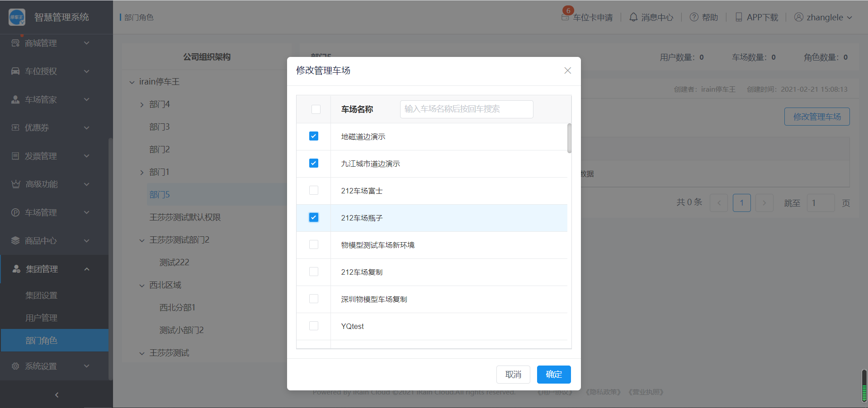Click the 车场名称 search input field
868x408 pixels.
[467, 109]
